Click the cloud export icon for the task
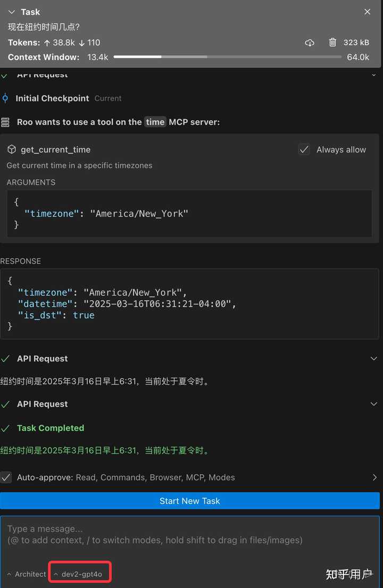This screenshot has height=588, width=383. point(310,43)
